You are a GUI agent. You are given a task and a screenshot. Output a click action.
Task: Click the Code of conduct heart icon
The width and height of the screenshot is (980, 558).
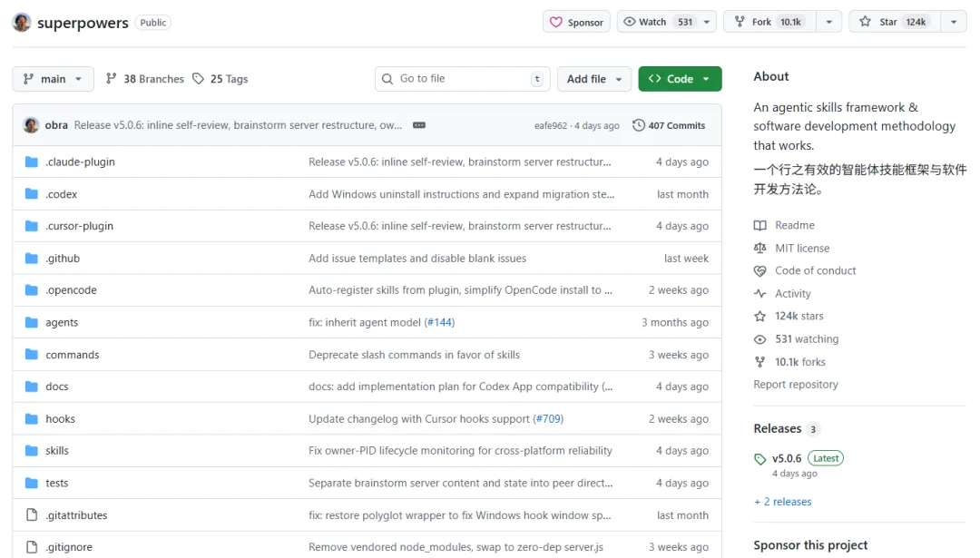click(x=760, y=271)
